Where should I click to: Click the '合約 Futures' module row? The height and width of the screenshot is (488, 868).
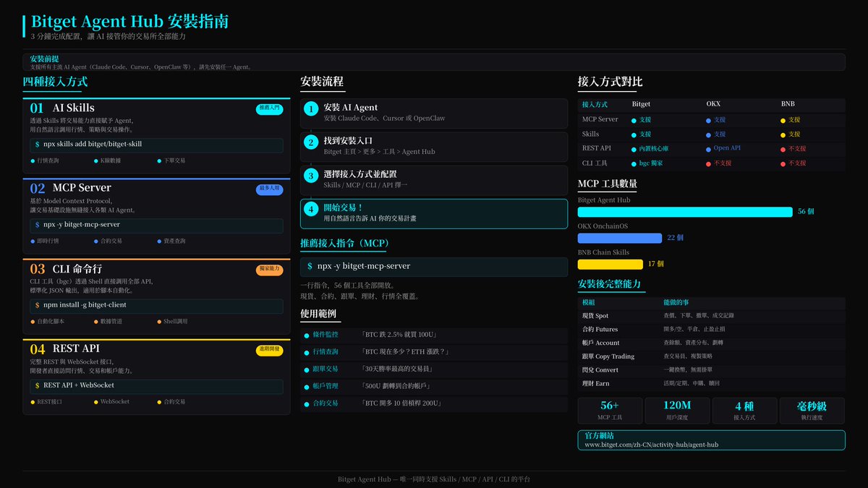711,329
